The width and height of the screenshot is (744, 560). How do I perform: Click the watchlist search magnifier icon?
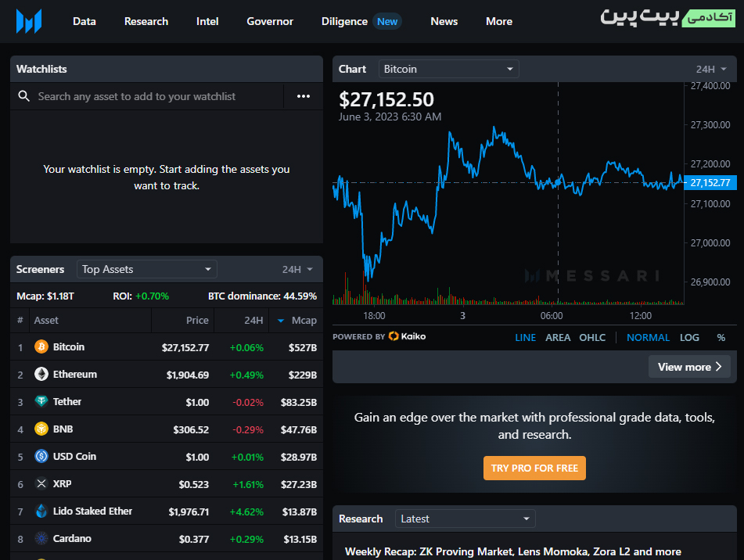click(x=23, y=96)
